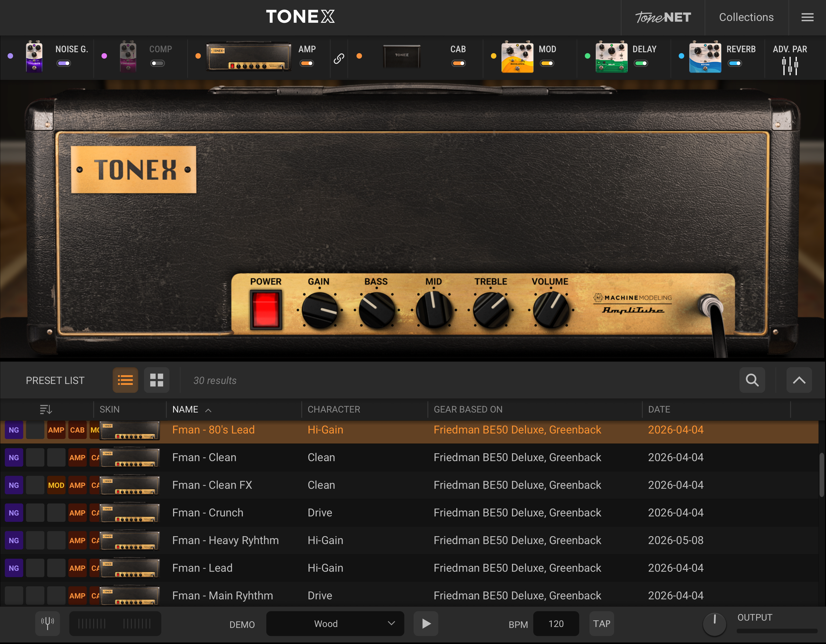This screenshot has width=826, height=644.
Task: Select the amp head thumbnail in chain
Action: (249, 57)
